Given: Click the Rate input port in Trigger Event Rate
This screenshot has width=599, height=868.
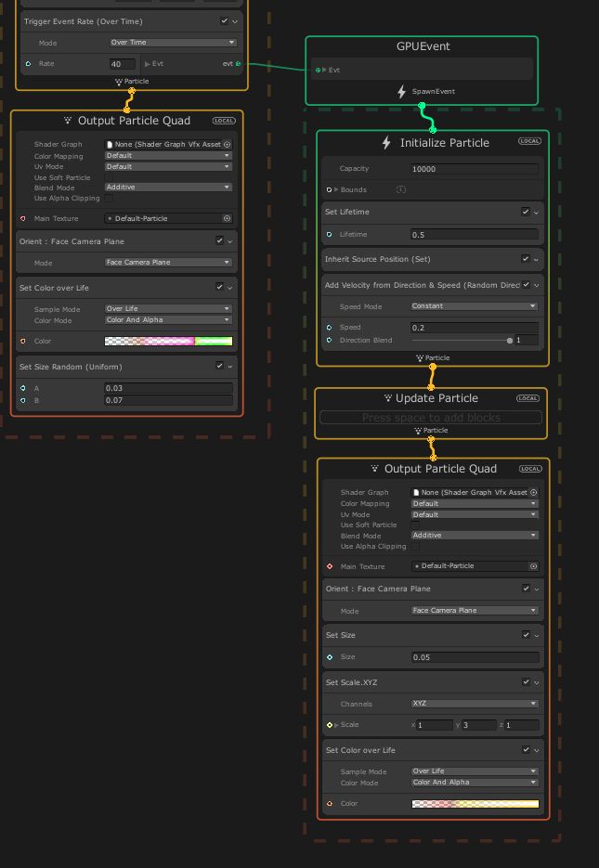Looking at the screenshot, I should (28, 64).
